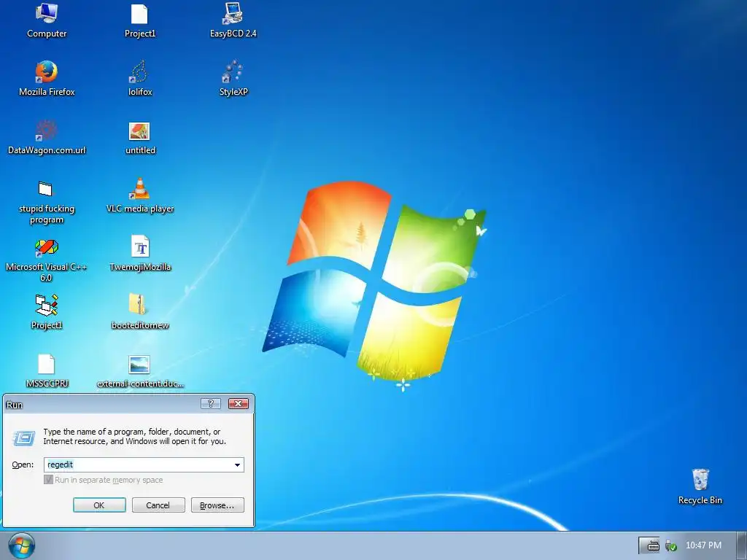
Task: Toggle Run in separate memory space checkbox
Action: coord(48,480)
